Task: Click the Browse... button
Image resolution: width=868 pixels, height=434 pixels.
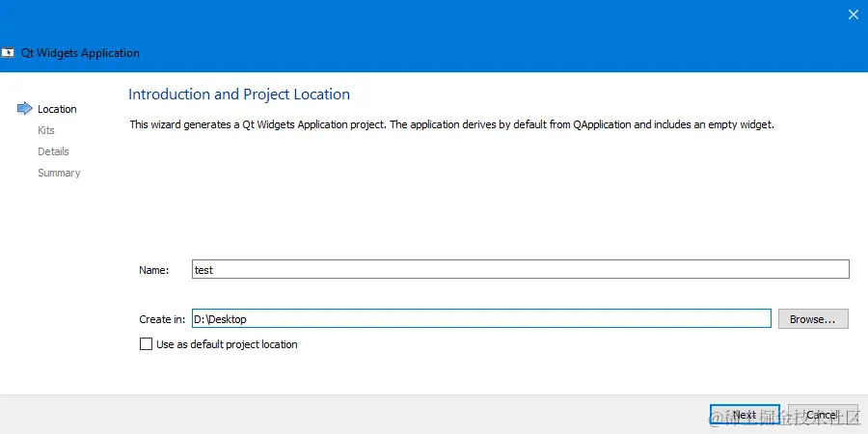Action: point(813,319)
